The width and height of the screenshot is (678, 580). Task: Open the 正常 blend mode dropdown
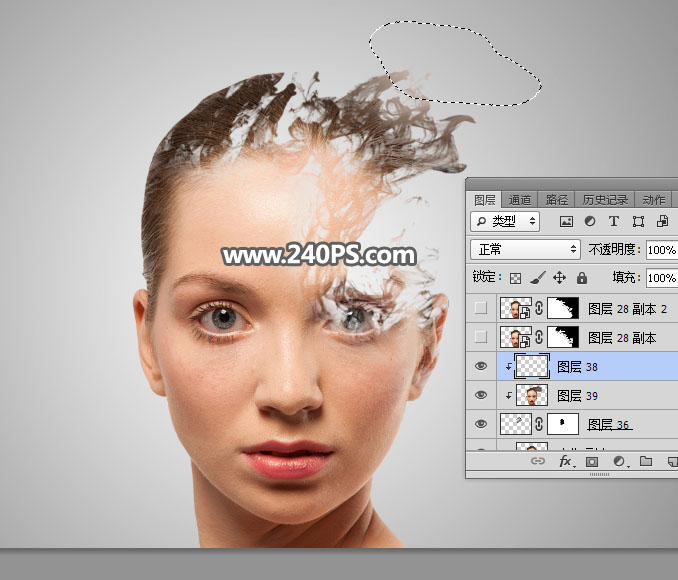[x=525, y=249]
